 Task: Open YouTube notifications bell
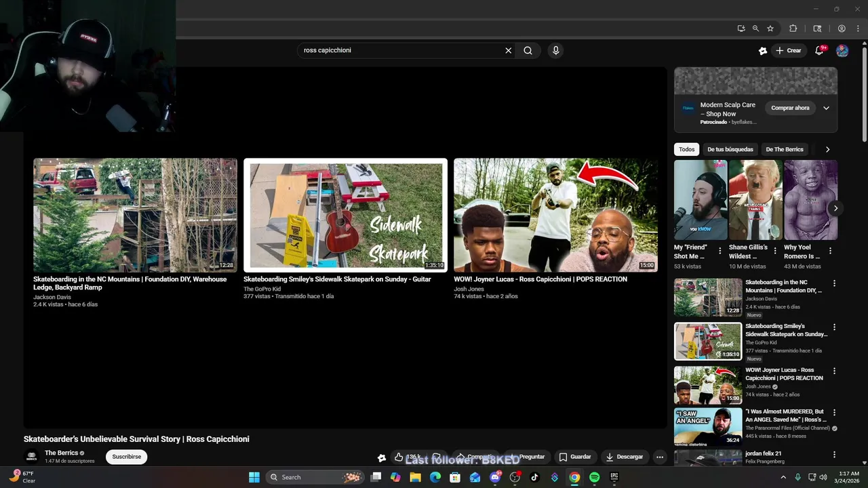point(819,50)
